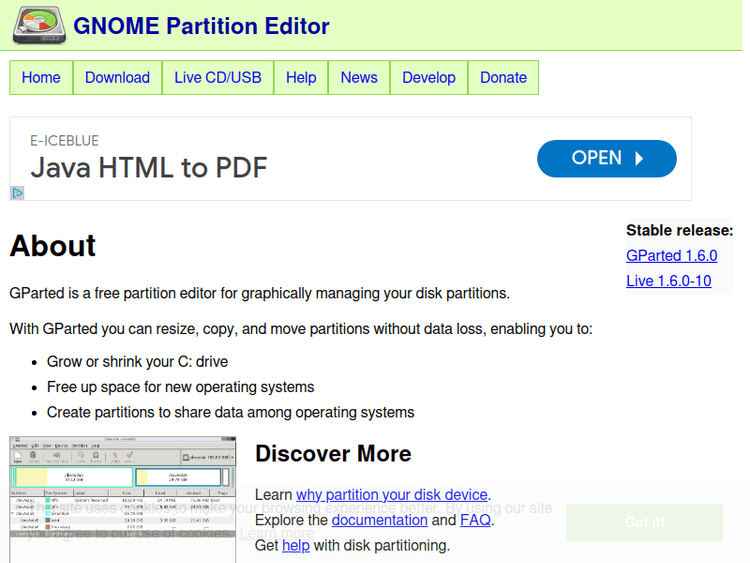Screen dimensions: 750x563
Task: Click the GParted hard disk logo
Action: [x=41, y=25]
